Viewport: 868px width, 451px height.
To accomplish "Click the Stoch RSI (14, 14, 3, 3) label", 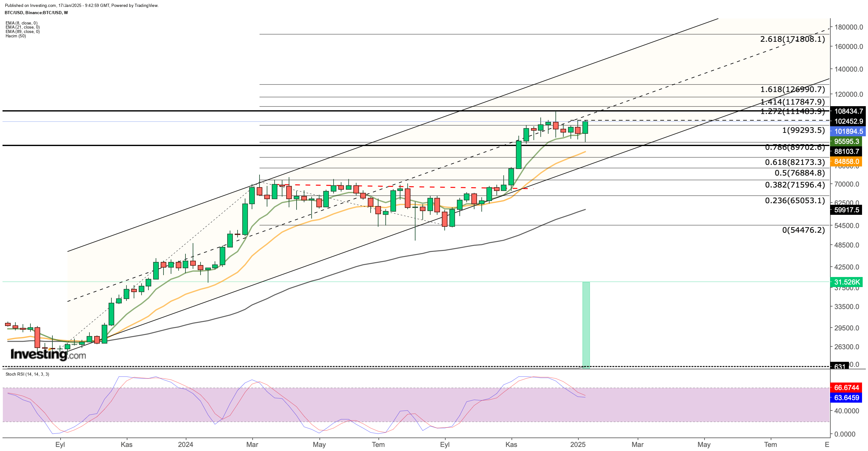I will (x=27, y=374).
